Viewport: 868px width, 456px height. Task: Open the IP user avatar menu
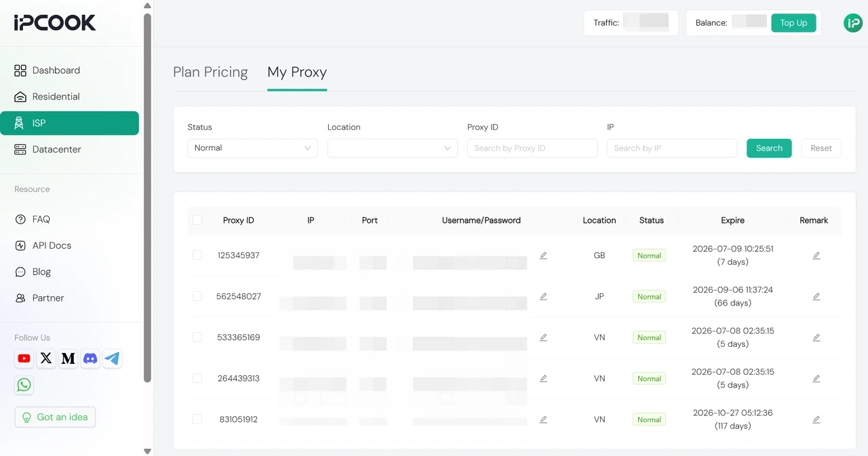click(852, 23)
